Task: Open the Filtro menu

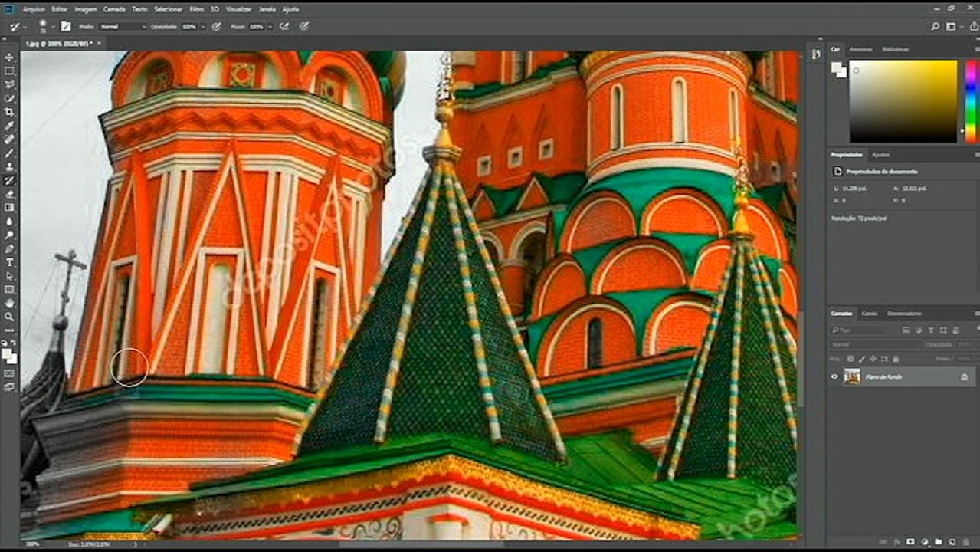Action: click(196, 9)
